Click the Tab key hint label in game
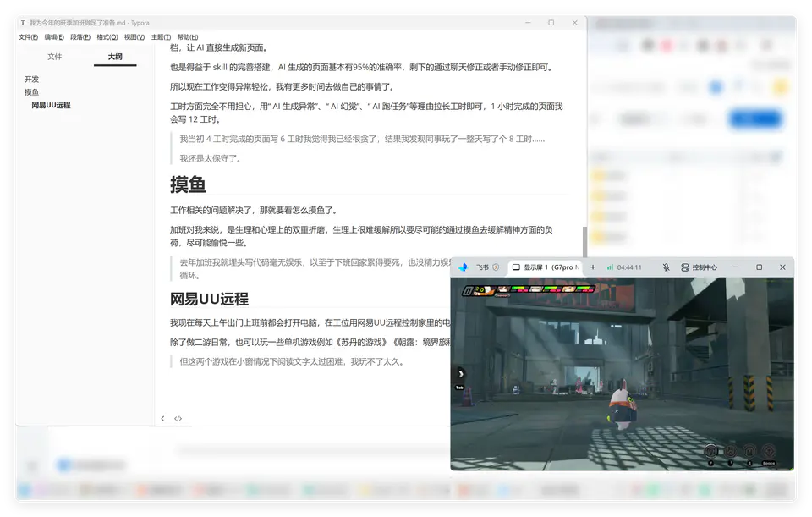 click(x=459, y=388)
